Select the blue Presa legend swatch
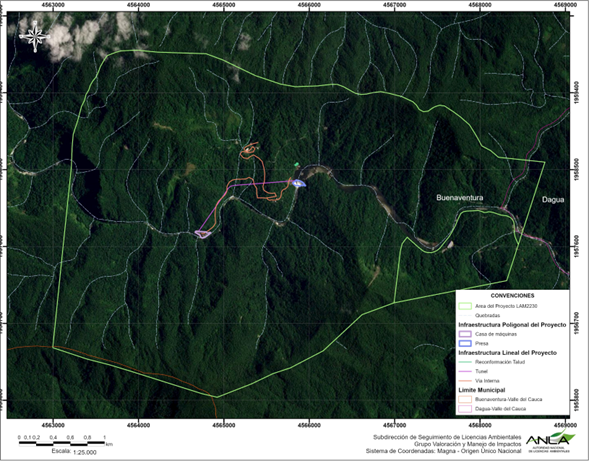The height and width of the screenshot is (461, 589). coord(465,343)
